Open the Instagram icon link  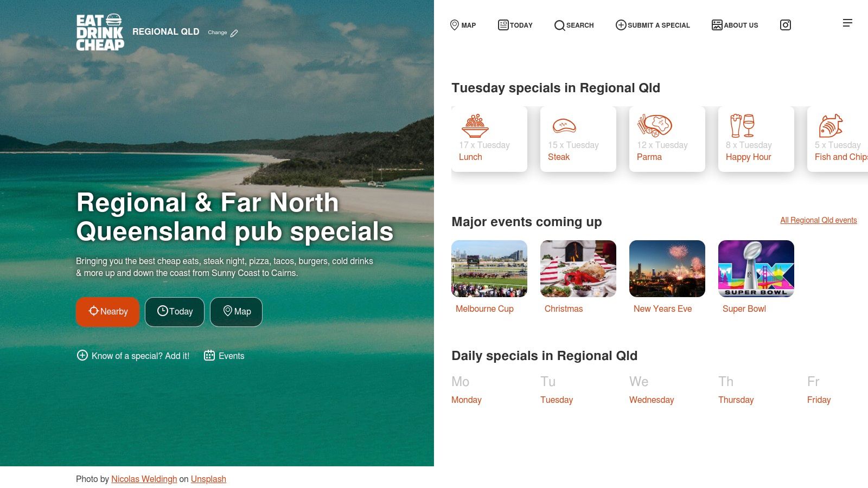[x=785, y=25]
